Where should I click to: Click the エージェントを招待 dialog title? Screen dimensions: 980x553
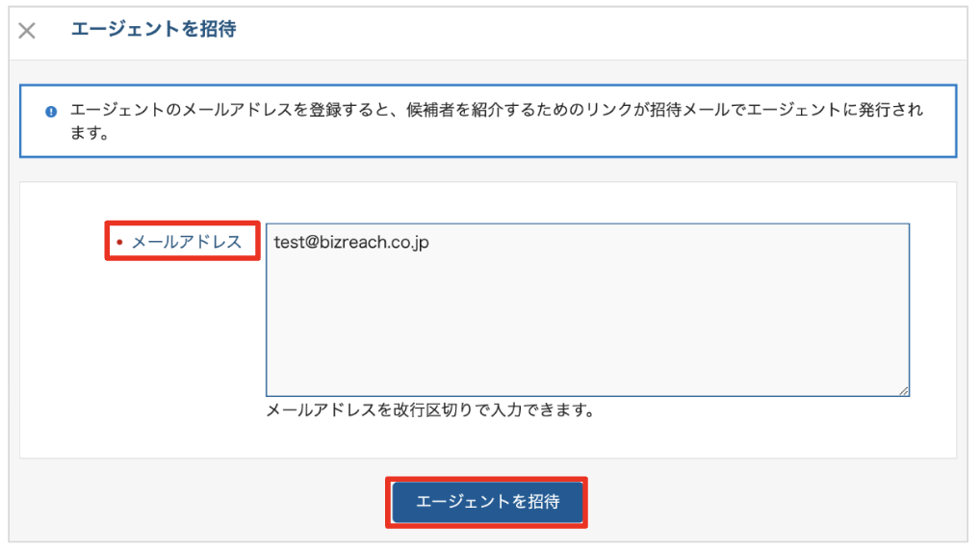pyautogui.click(x=153, y=30)
